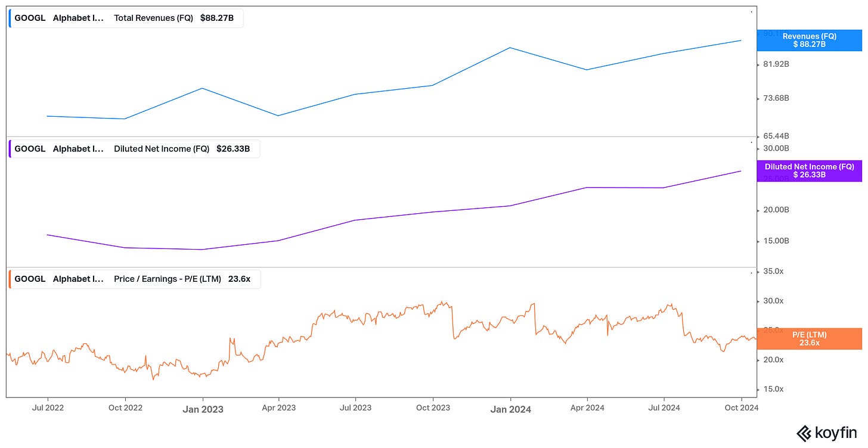The image size is (868, 448).
Task: Click the Apr 2024 date label
Action: (x=587, y=408)
